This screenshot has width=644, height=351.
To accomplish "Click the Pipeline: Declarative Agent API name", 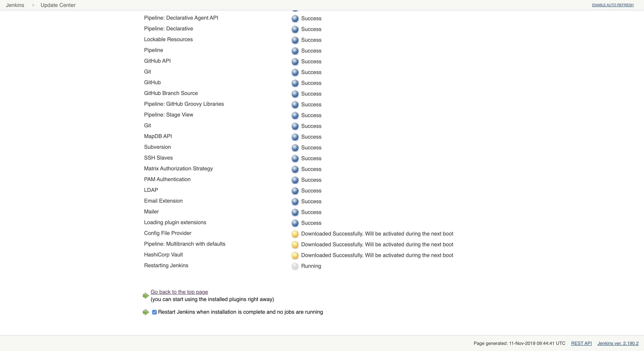I will pyautogui.click(x=181, y=18).
